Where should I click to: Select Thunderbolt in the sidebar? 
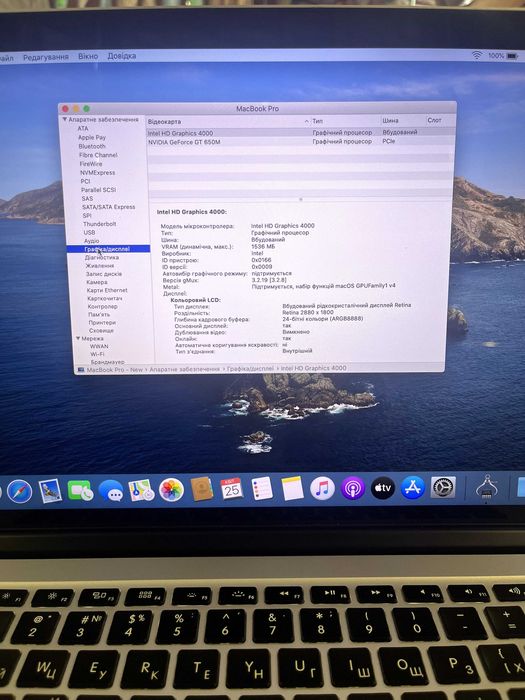click(100, 224)
